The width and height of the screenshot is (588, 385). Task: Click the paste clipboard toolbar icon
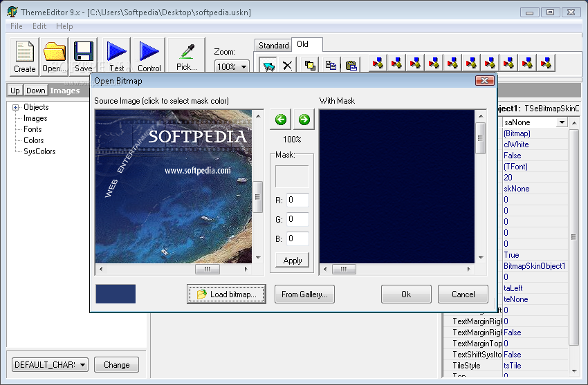(351, 66)
